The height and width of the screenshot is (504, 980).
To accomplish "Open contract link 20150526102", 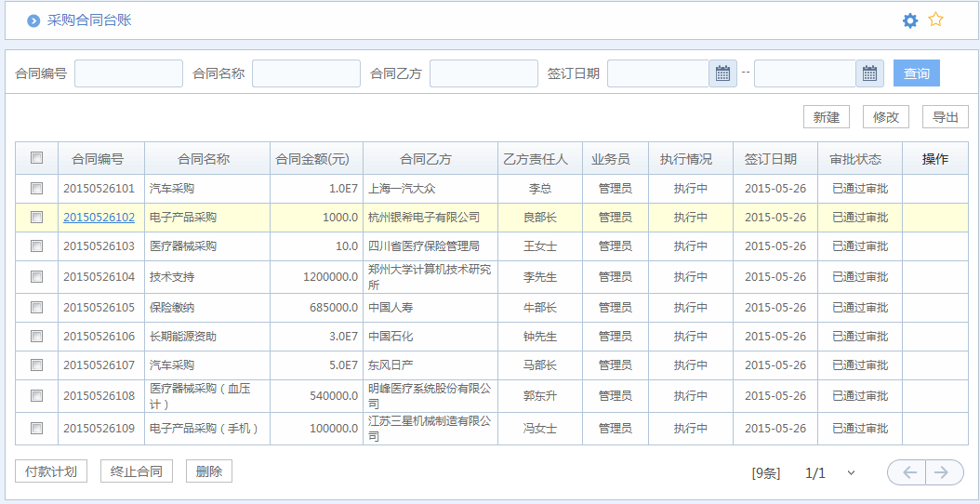I will [99, 218].
